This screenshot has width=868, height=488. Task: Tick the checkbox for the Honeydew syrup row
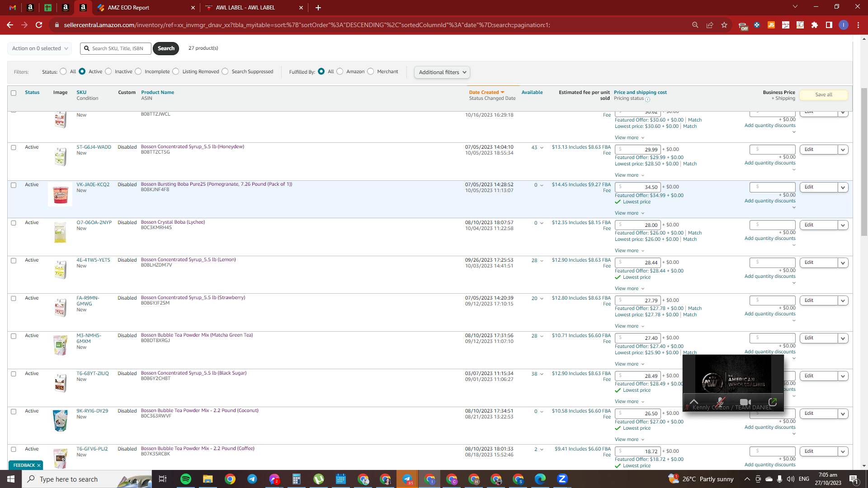tap(14, 147)
